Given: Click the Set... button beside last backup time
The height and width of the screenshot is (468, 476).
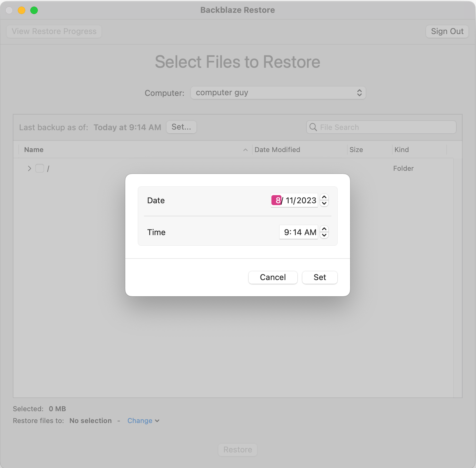Looking at the screenshot, I should [x=181, y=127].
